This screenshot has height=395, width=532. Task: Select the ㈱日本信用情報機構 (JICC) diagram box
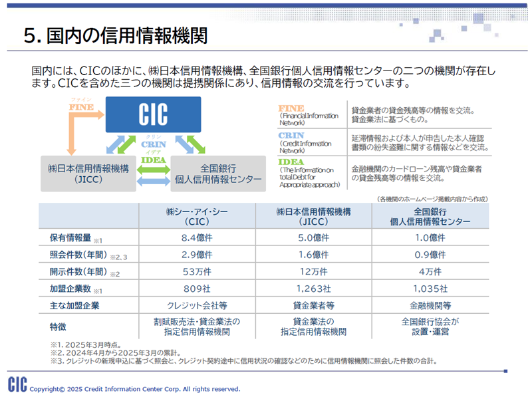click(86, 173)
